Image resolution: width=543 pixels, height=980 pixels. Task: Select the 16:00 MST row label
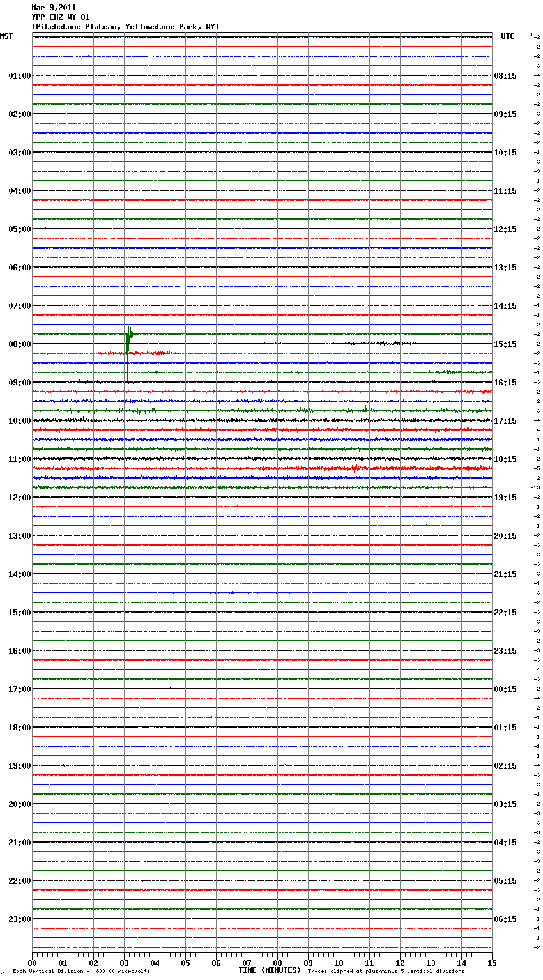click(x=20, y=651)
